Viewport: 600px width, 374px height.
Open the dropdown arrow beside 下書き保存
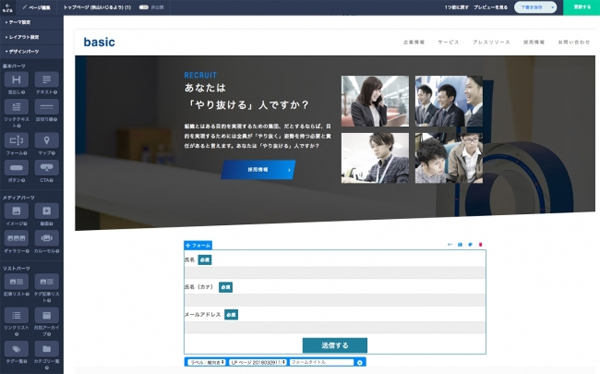click(552, 7)
